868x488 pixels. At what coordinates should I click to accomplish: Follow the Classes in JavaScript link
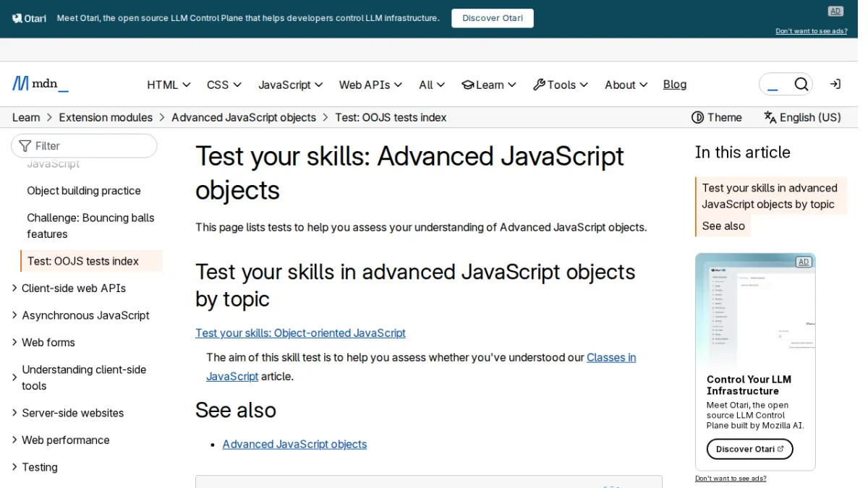421,367
